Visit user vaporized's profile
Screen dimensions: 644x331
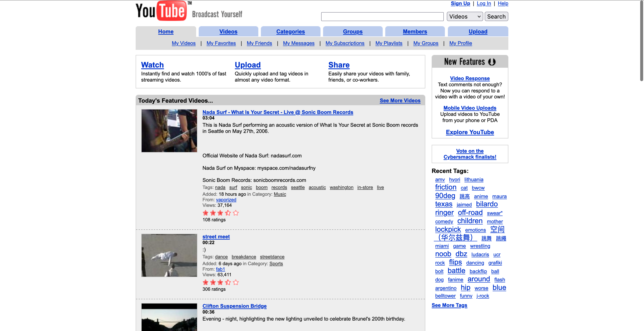click(226, 200)
